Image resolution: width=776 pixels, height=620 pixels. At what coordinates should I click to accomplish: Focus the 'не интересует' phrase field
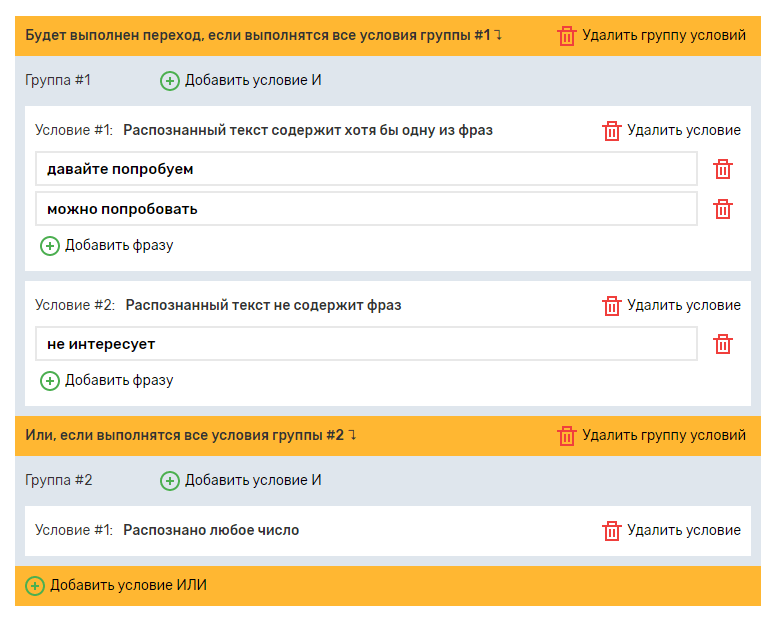[x=366, y=344]
